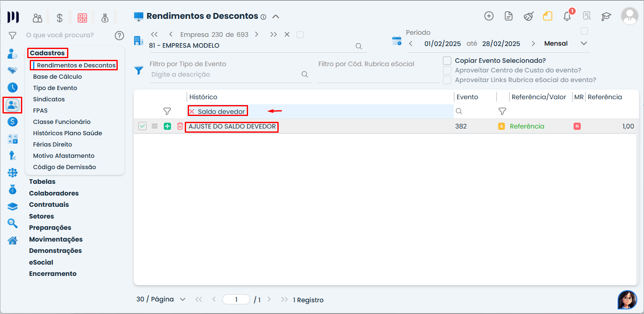Click the green plus icon on the row
644x314 pixels.
point(167,126)
